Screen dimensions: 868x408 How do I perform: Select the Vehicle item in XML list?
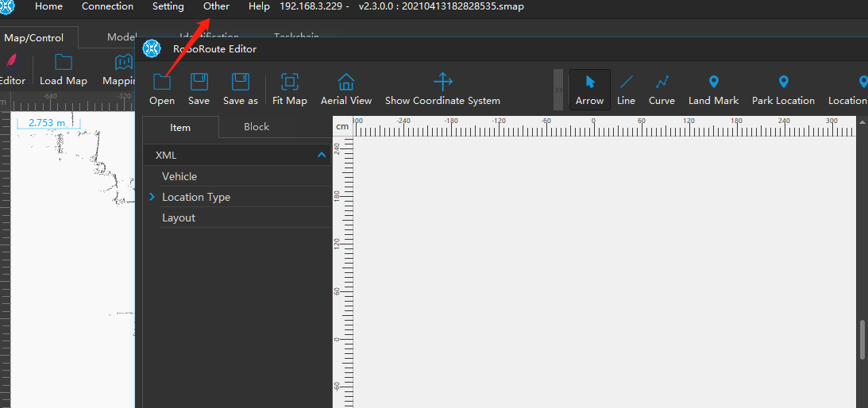point(179,176)
